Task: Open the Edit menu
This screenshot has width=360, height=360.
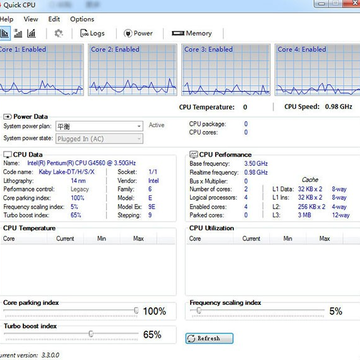Action: click(54, 19)
